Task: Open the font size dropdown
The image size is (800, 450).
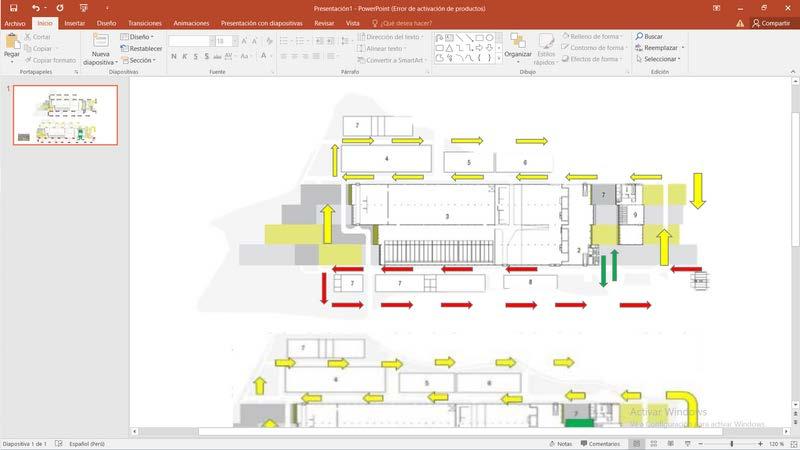Action: pyautogui.click(x=235, y=41)
